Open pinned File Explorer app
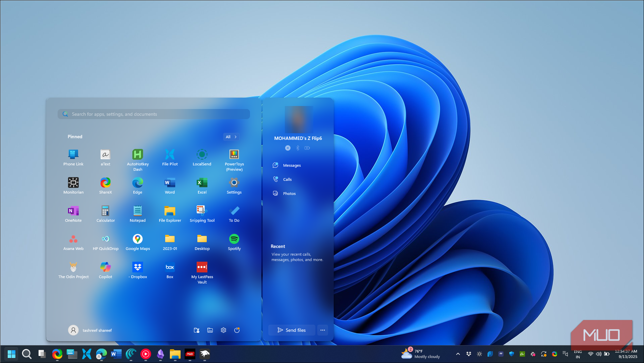The width and height of the screenshot is (644, 363). (x=170, y=214)
